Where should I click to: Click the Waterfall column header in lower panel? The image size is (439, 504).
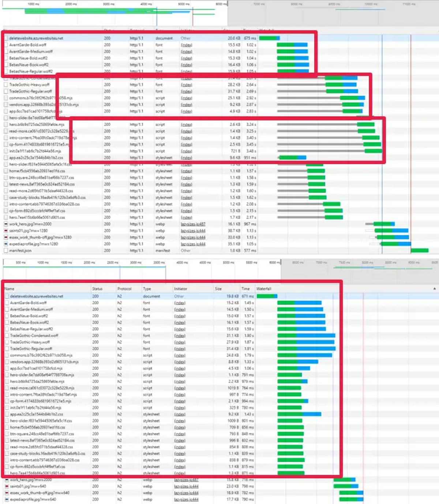264,289
